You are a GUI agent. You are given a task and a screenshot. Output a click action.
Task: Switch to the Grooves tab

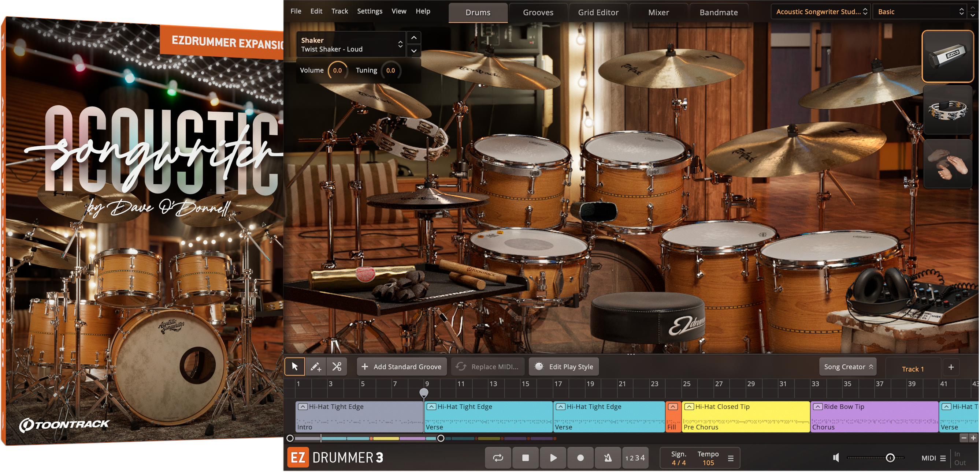pyautogui.click(x=538, y=12)
